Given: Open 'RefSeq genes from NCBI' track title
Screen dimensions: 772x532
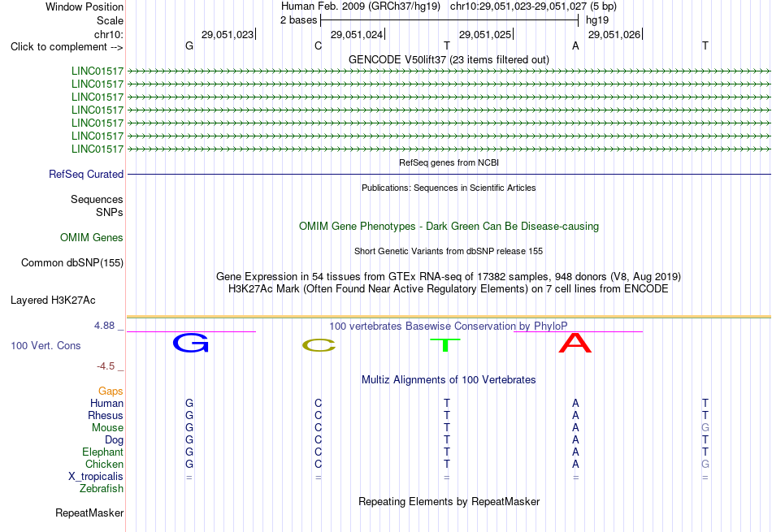Looking at the screenshot, I should (x=449, y=162).
